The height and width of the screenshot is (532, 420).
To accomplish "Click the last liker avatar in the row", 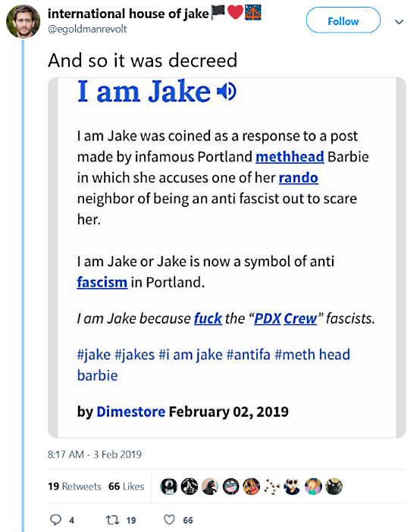I will pos(334,487).
